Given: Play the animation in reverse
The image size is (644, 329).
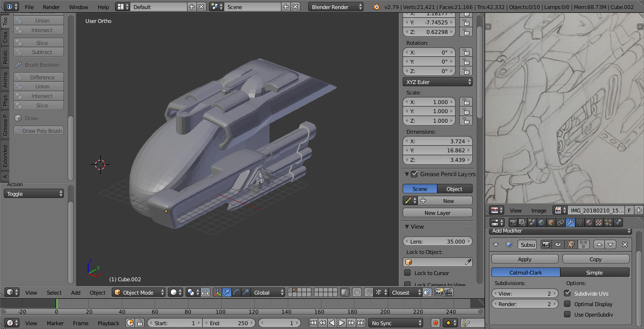Looking at the screenshot, I should tap(332, 323).
